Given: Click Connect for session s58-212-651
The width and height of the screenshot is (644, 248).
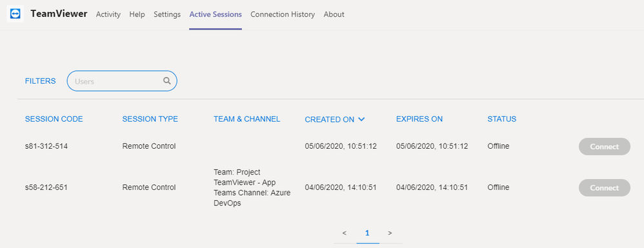Looking at the screenshot, I should point(605,187).
